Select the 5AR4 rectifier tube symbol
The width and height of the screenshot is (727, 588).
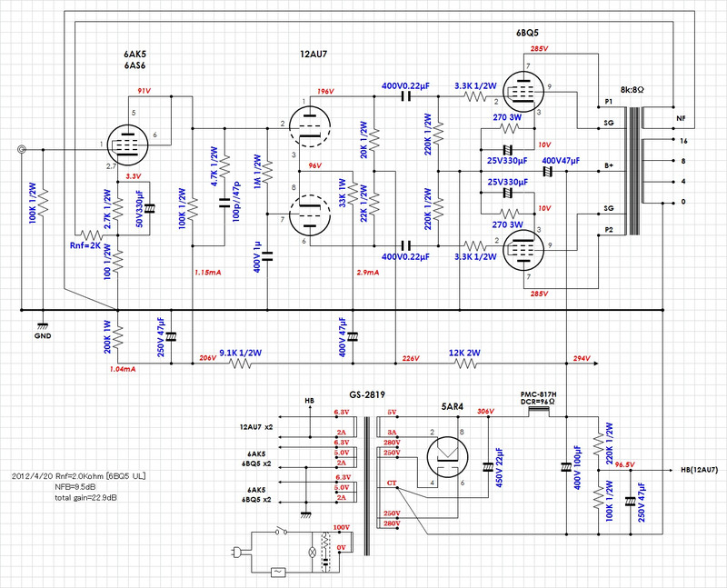point(450,454)
